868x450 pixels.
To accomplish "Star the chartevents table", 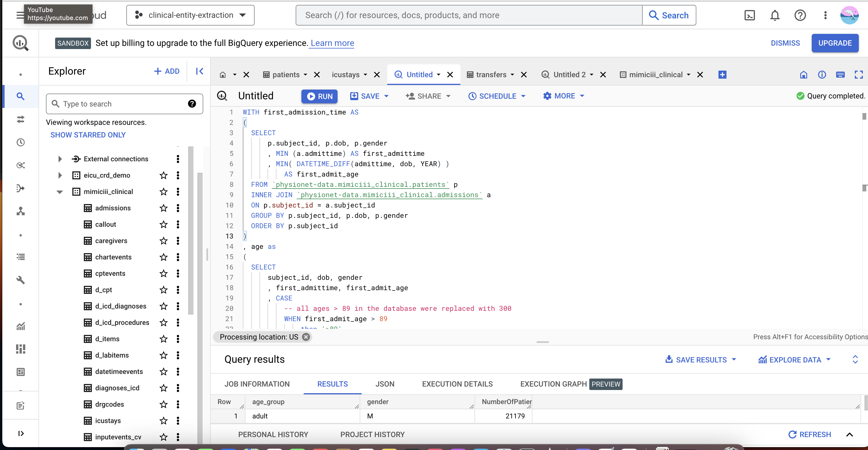I will coord(163,257).
